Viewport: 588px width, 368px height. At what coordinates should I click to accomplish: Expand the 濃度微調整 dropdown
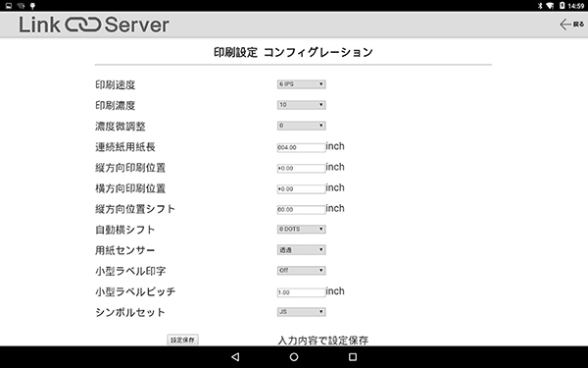coord(302,126)
